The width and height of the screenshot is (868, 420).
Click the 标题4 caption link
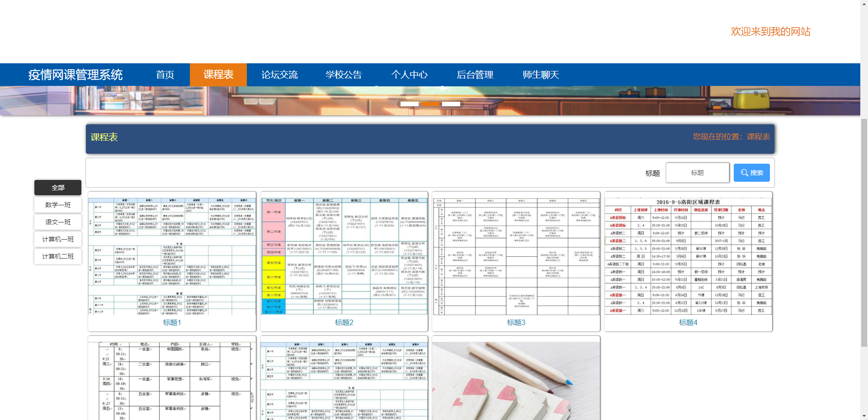[688, 322]
